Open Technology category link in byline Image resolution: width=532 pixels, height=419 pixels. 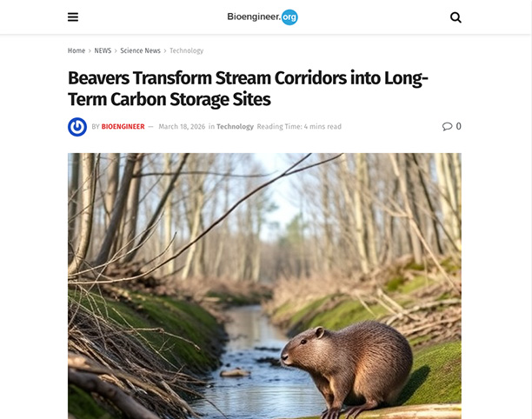235,127
